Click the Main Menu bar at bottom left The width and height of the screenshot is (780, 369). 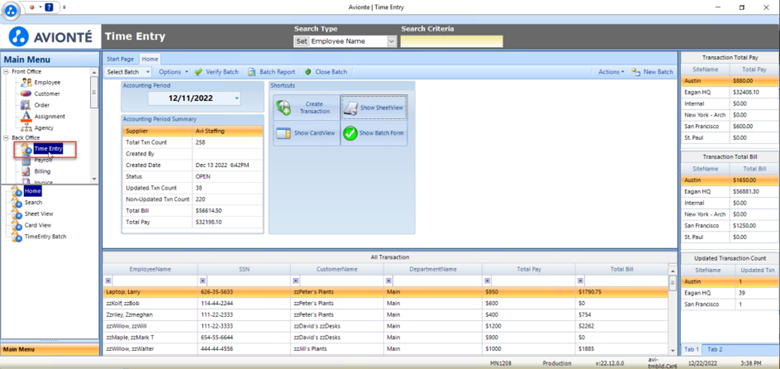(50, 350)
